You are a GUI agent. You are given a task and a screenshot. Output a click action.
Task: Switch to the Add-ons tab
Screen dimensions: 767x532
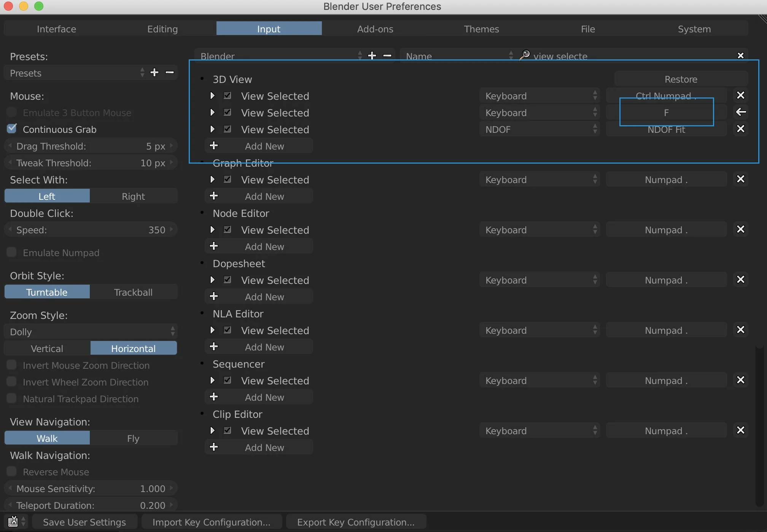pos(375,29)
